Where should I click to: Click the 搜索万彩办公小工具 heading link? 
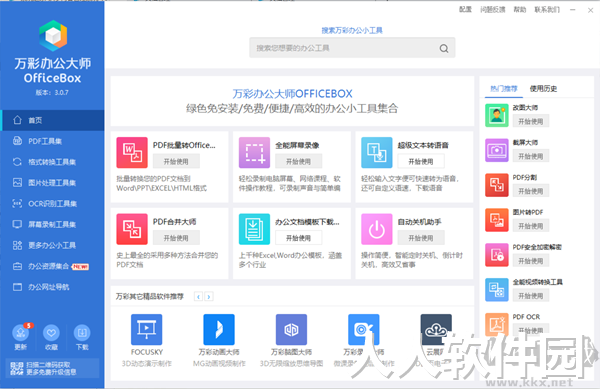(352, 30)
